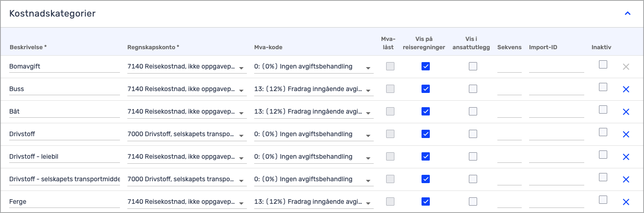The height and width of the screenshot is (213, 644).
Task: Mark the Båt category as Inaktiv
Action: coord(603,109)
